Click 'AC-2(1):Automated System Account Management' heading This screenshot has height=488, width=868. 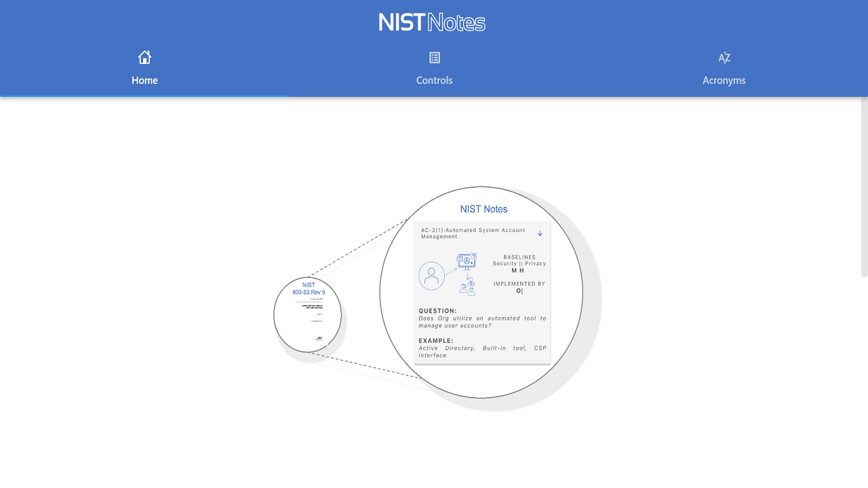tap(473, 233)
